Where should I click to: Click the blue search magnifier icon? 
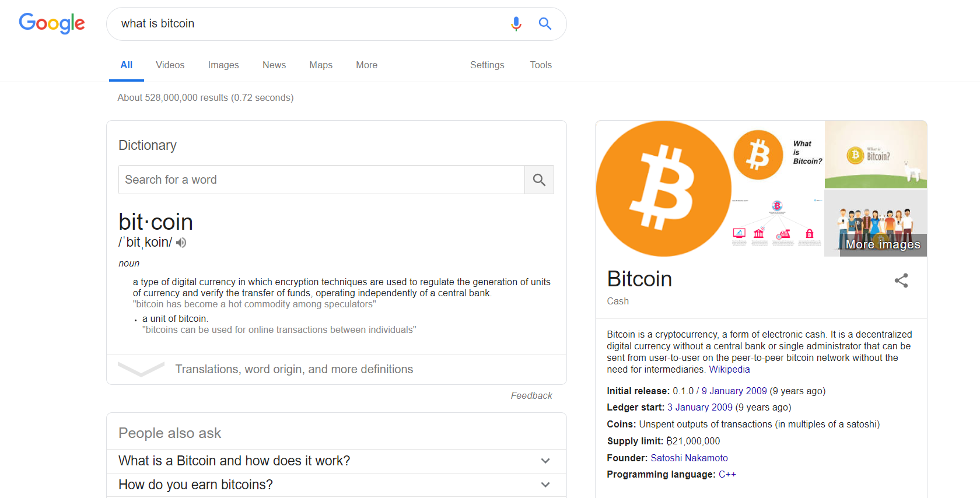point(545,24)
